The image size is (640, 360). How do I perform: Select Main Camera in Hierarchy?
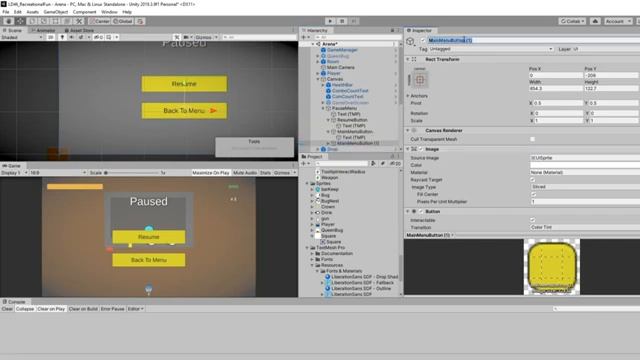coord(340,67)
